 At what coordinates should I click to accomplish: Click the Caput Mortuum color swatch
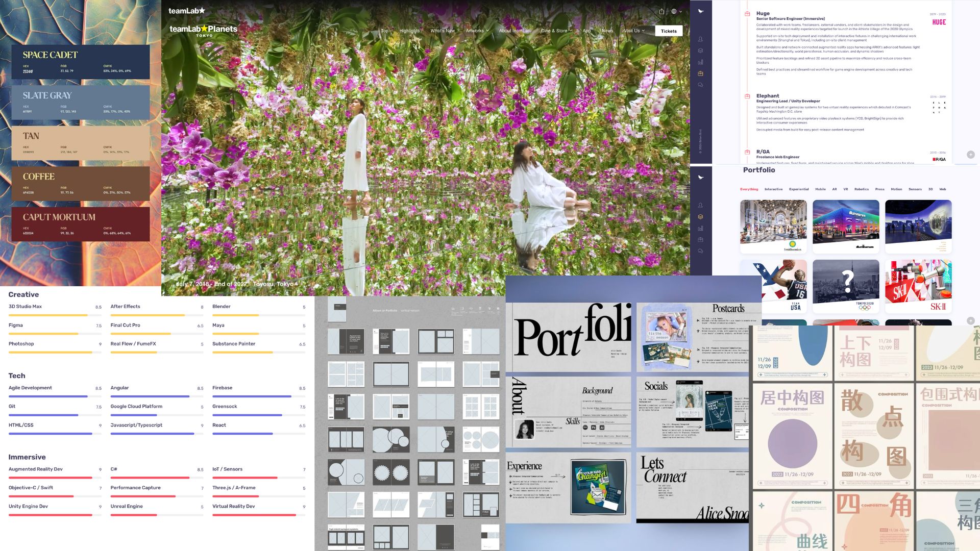point(81,224)
